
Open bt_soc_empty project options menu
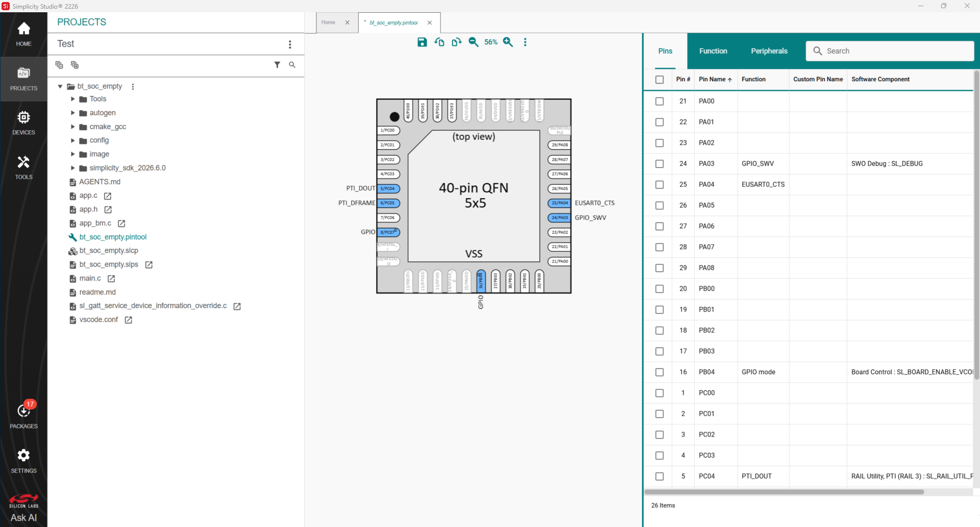click(x=133, y=87)
